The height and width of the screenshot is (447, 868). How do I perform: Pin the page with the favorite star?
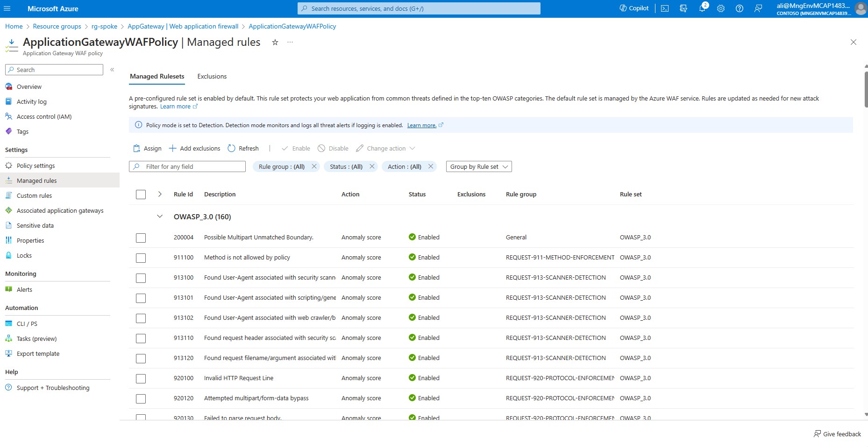coord(275,42)
